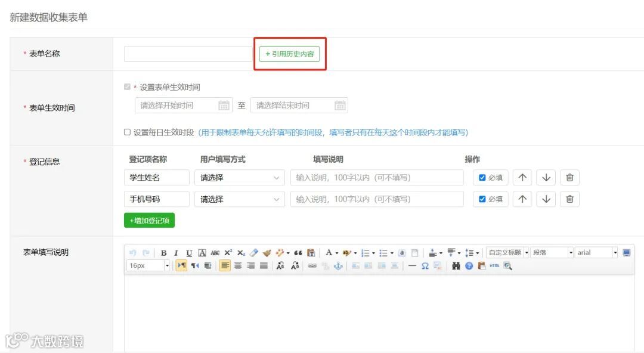
Task: Move the 学生姓名 row up
Action: point(522,178)
